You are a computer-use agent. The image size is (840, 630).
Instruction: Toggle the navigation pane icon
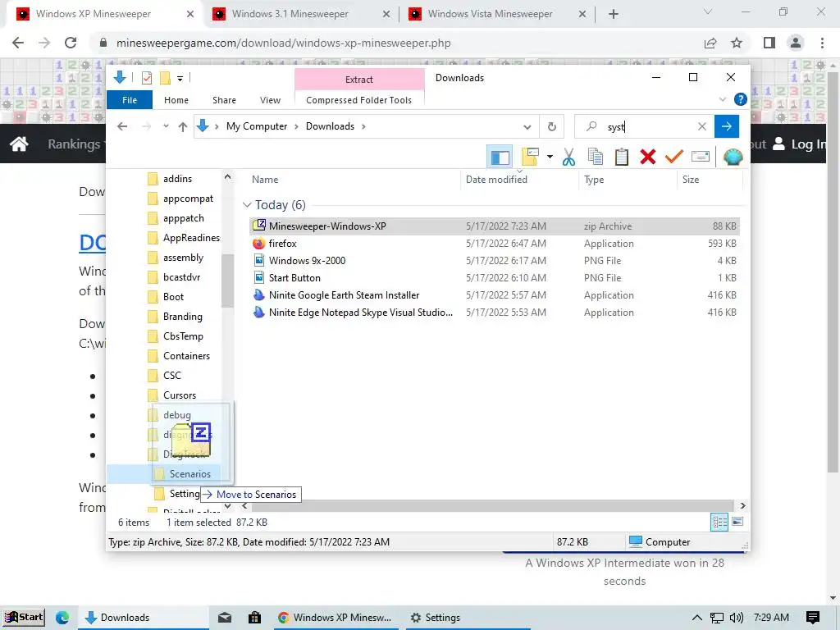click(x=500, y=157)
